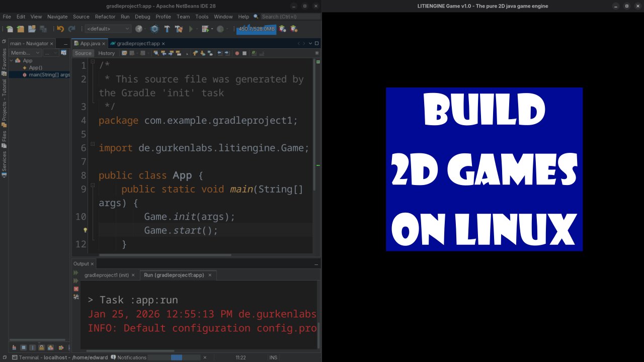
Task: Click the Build Project hammer icon
Action: (x=167, y=29)
